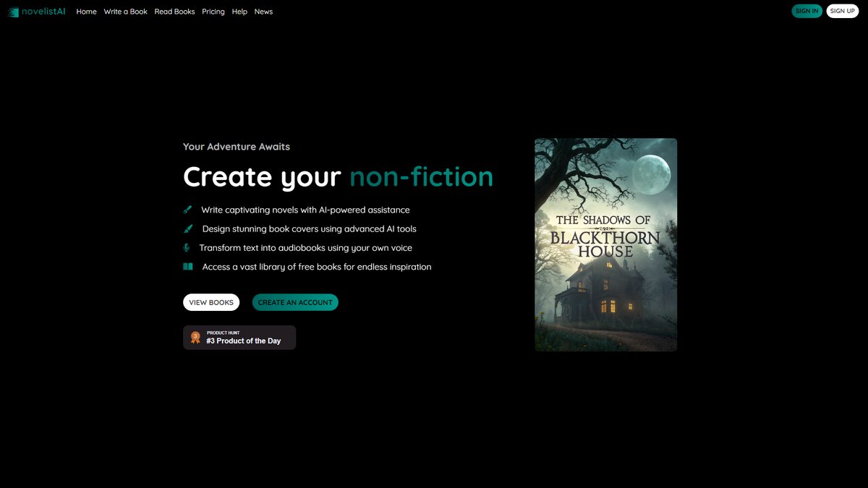
Task: Open Write a Book page
Action: pos(125,12)
